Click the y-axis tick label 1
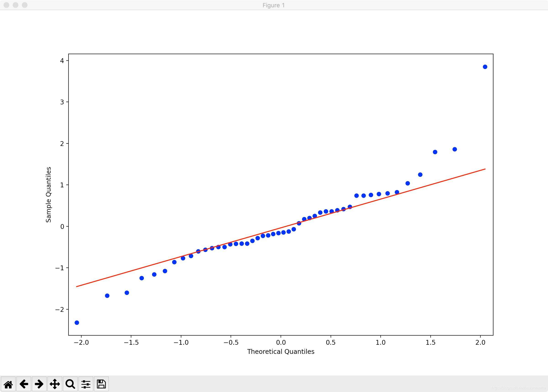The image size is (548, 392). pyautogui.click(x=62, y=185)
